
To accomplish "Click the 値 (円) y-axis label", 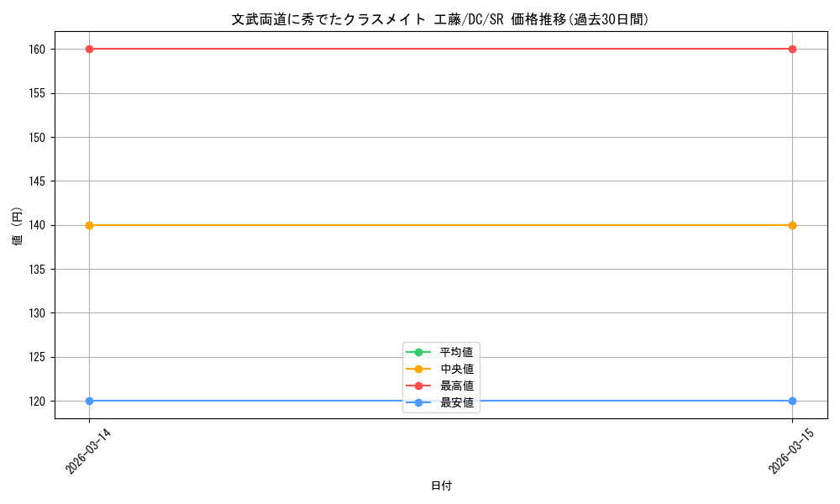I will [18, 225].
